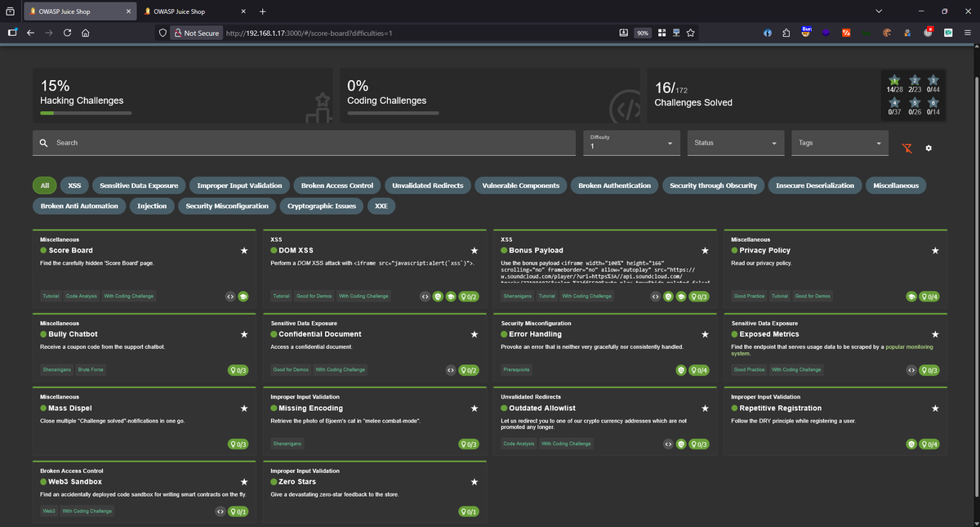The height and width of the screenshot is (527, 980).
Task: Filter by Vulnerable Components category
Action: [521, 185]
